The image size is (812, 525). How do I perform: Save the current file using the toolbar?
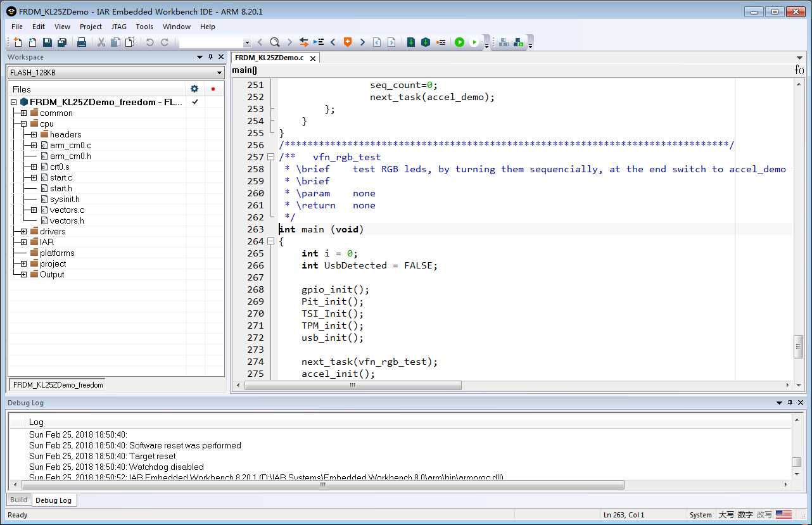tap(48, 42)
